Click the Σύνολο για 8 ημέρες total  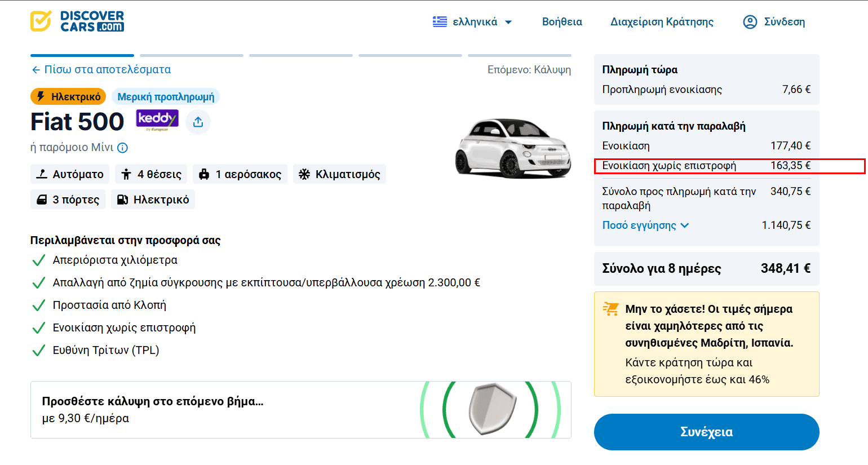[706, 268]
